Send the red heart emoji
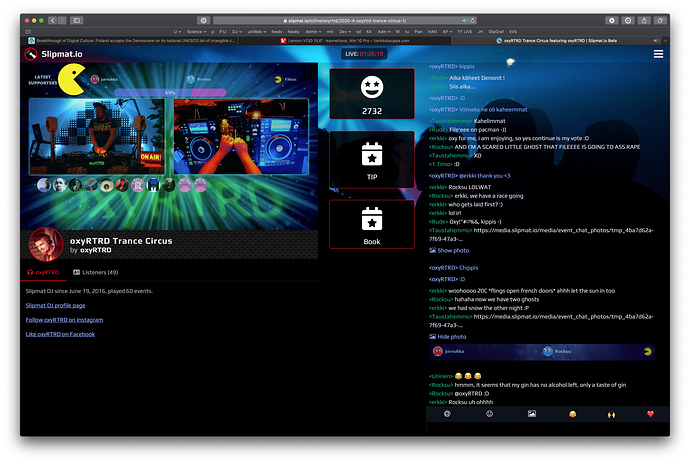 click(650, 414)
